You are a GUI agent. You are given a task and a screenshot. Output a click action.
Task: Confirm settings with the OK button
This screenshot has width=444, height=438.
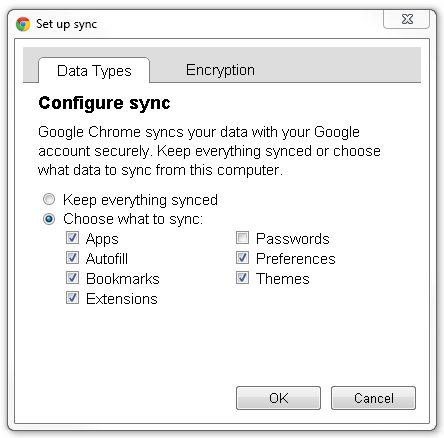(278, 398)
